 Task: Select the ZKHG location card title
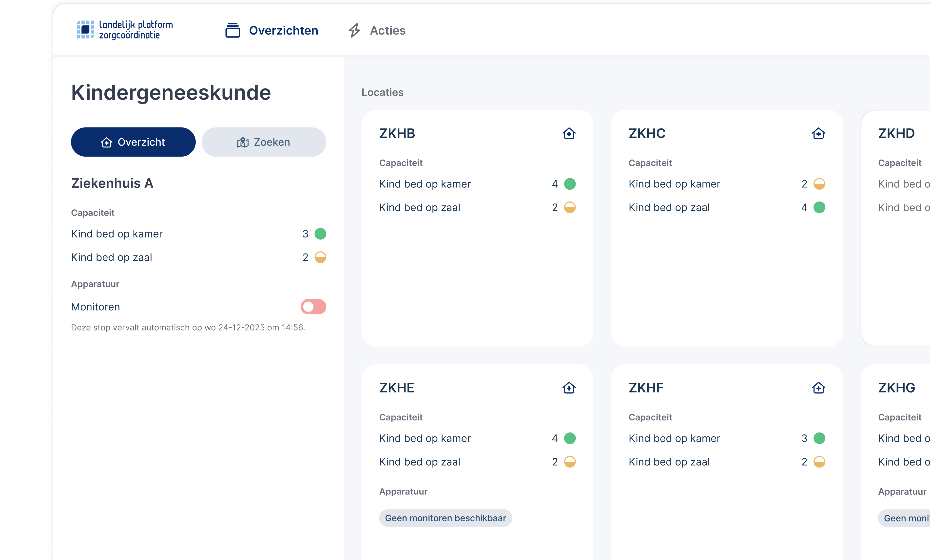(x=896, y=388)
